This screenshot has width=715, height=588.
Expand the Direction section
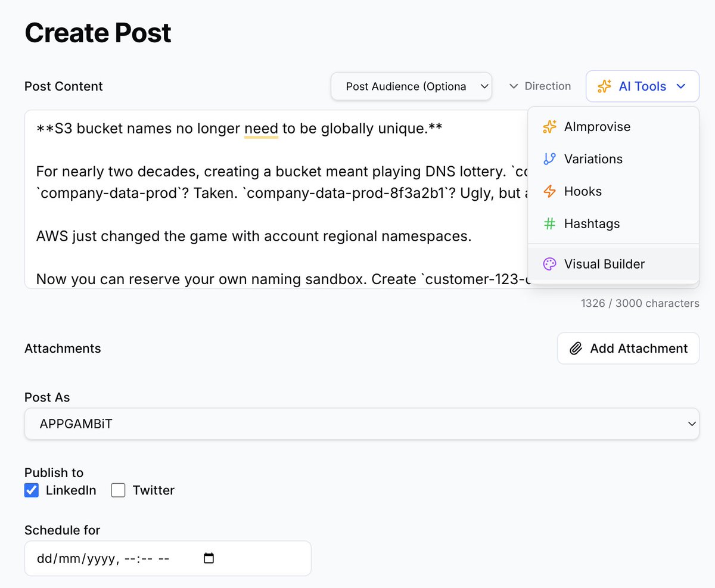[540, 86]
